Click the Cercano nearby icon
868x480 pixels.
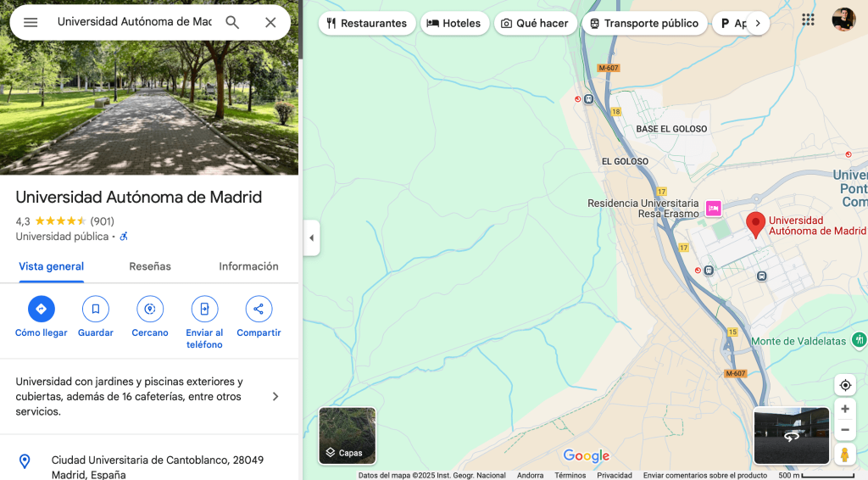point(150,309)
